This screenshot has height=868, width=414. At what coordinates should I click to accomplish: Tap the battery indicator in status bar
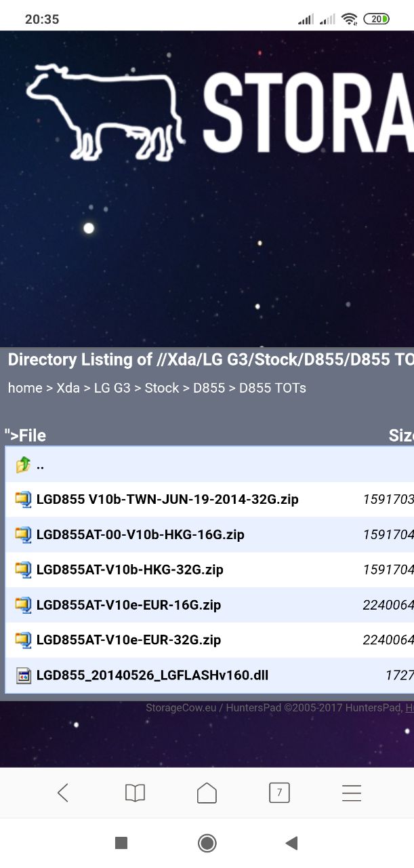click(x=376, y=19)
